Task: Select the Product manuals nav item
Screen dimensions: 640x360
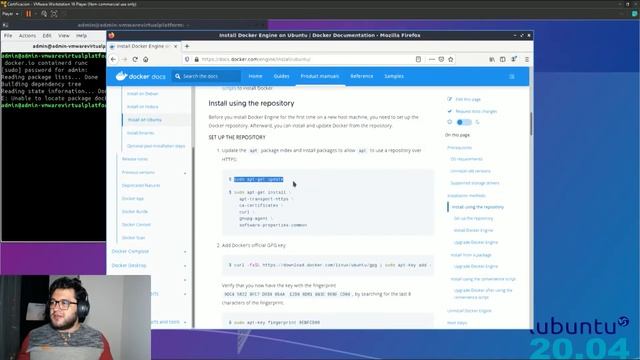Action: click(320, 76)
